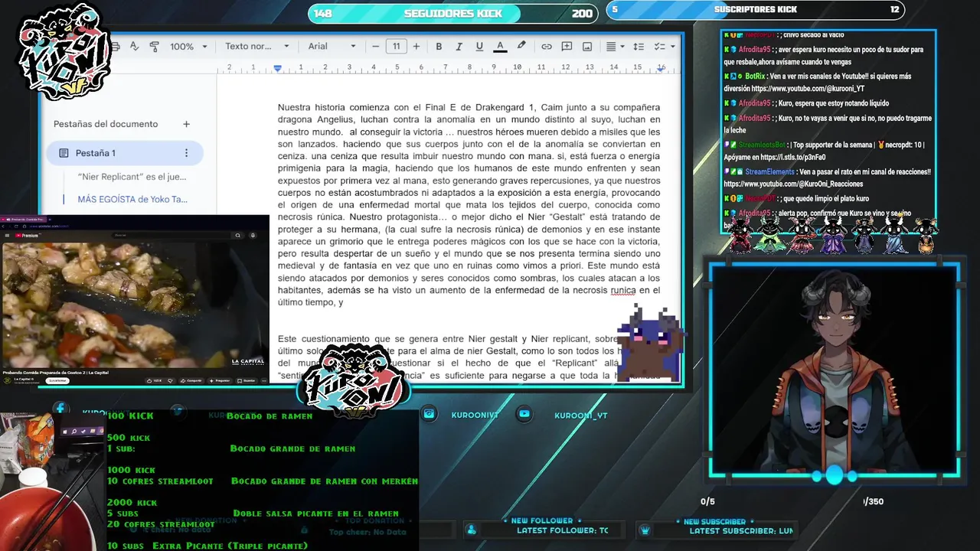
Task: Open the @KuroOni_Reacciones YouTube link in chat
Action: coord(793,184)
